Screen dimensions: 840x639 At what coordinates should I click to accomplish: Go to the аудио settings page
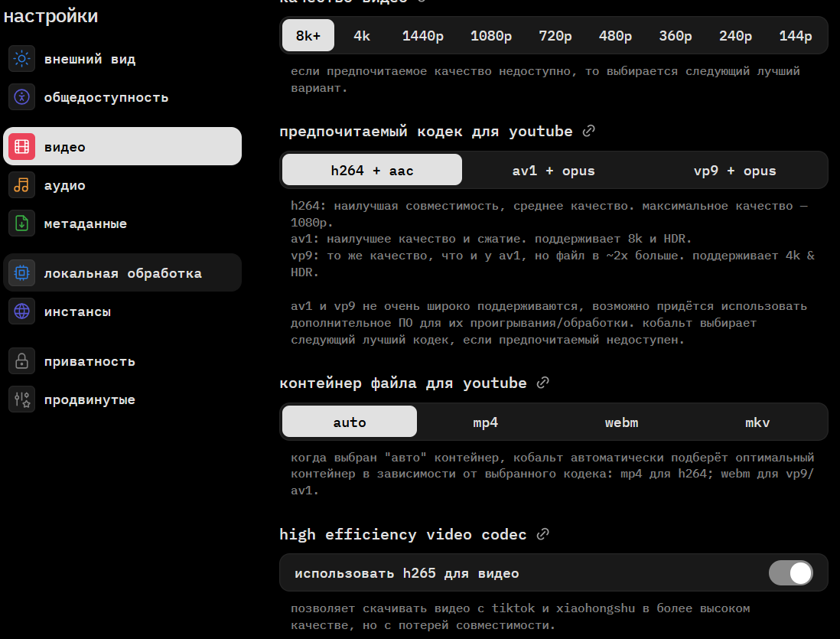pyautogui.click(x=122, y=185)
